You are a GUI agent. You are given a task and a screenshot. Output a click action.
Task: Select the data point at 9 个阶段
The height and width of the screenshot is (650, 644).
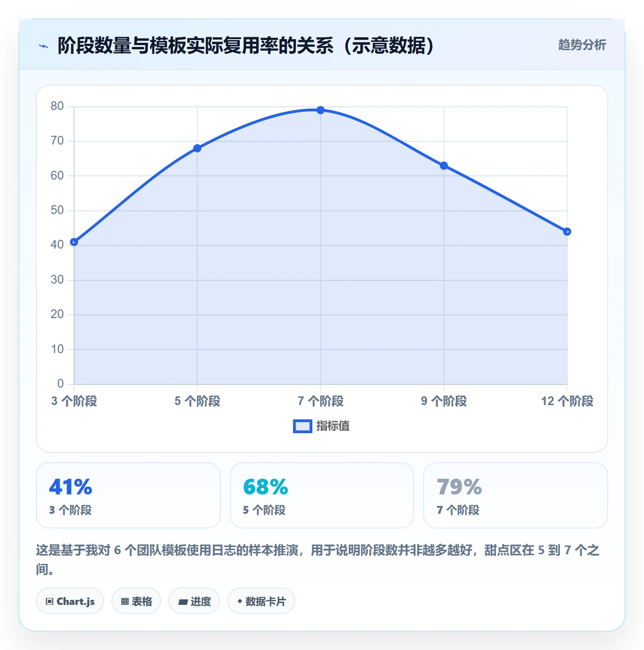444,166
